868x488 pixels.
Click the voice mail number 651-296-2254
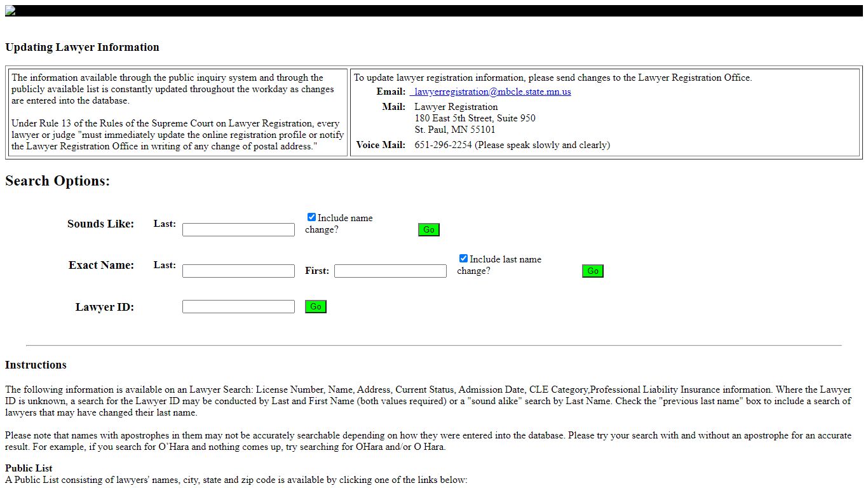tap(444, 145)
